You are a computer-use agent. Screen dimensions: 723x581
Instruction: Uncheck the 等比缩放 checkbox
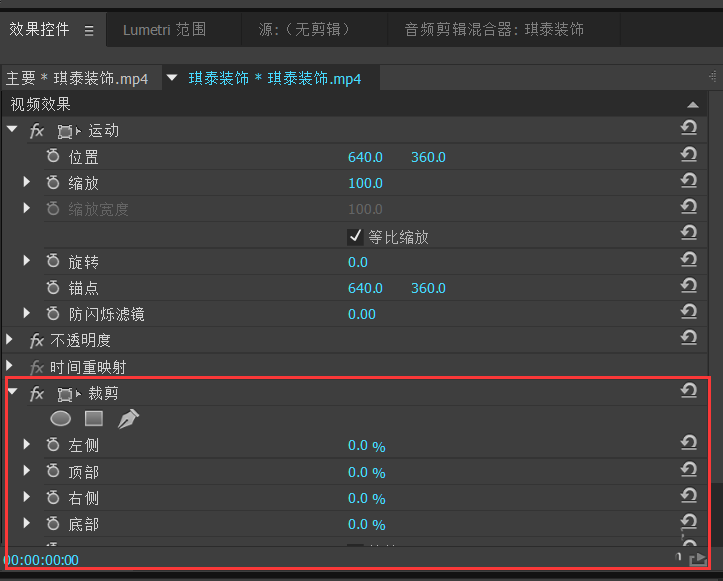pos(355,237)
